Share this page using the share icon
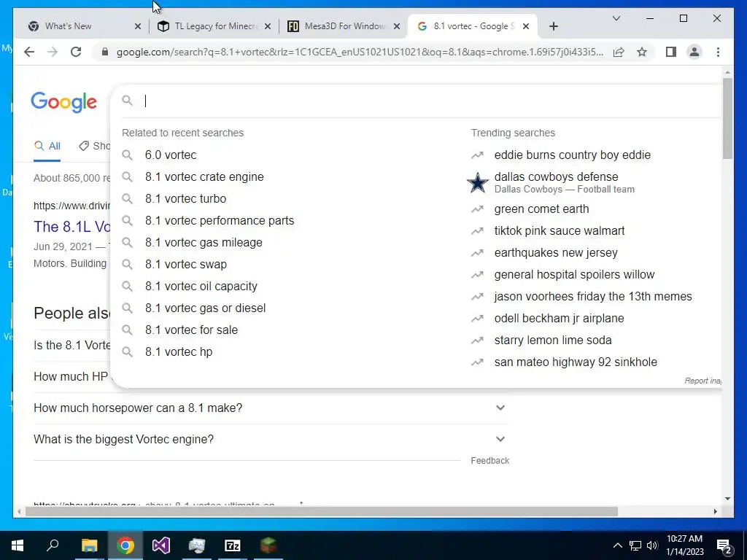747x560 pixels. (619, 52)
